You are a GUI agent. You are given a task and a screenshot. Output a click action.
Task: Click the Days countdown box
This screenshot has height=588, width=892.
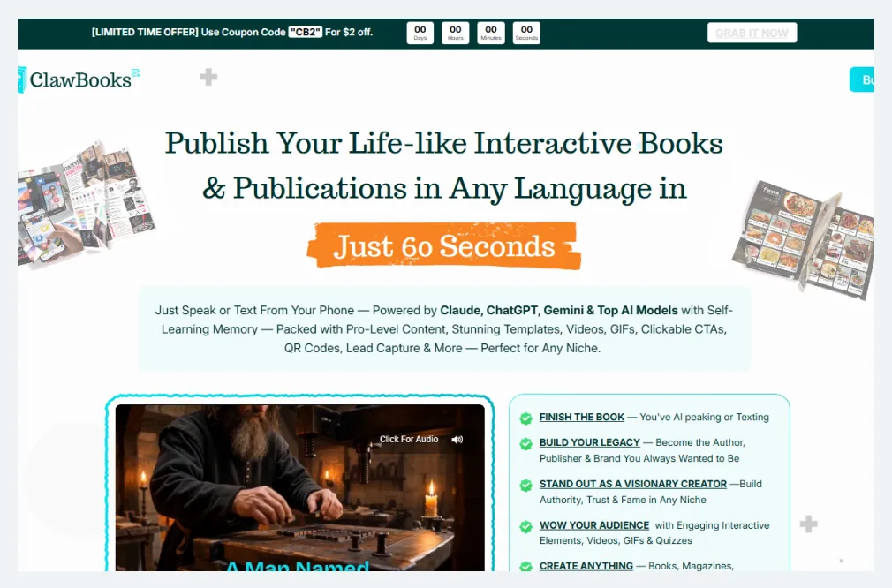coord(420,33)
